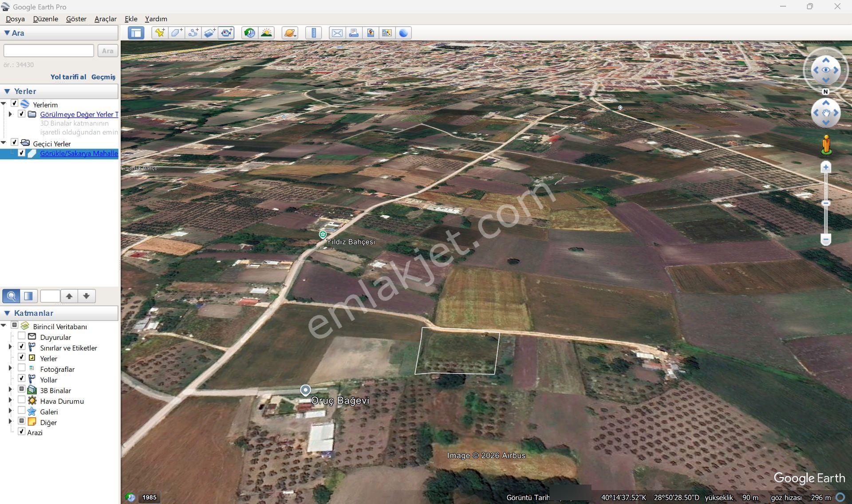This screenshot has height=504, width=852.
Task: Collapse the Yerler panel header
Action: pyautogui.click(x=7, y=91)
